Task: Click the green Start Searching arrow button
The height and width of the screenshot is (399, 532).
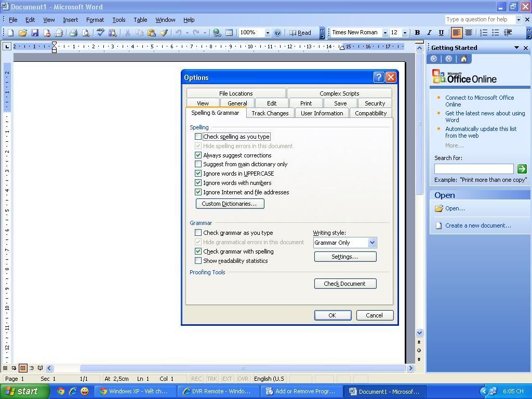Action: [522, 168]
